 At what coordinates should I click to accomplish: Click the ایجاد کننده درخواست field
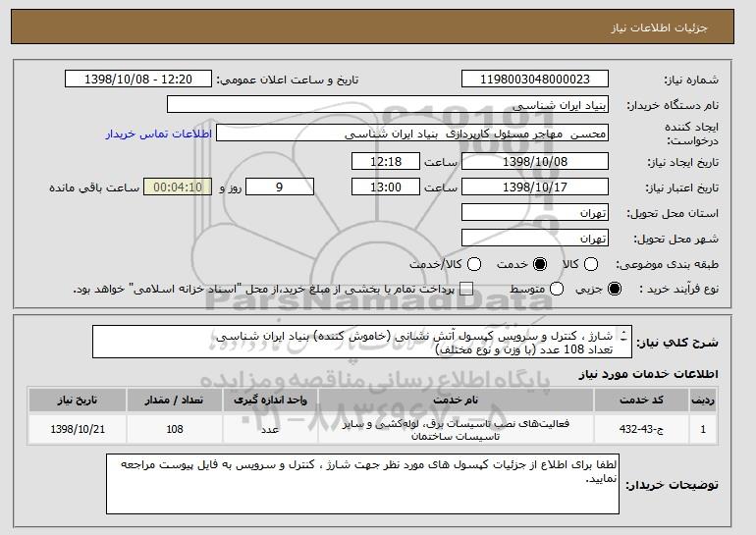point(412,134)
